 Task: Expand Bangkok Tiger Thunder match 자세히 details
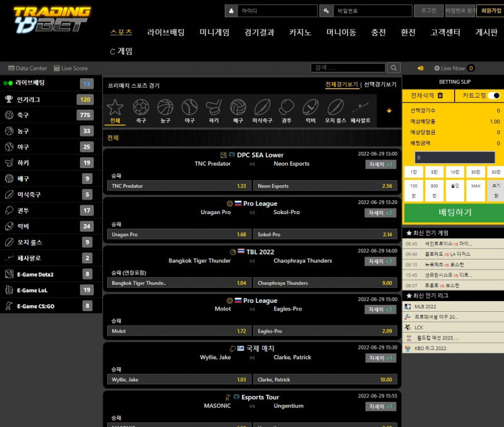[381, 261]
